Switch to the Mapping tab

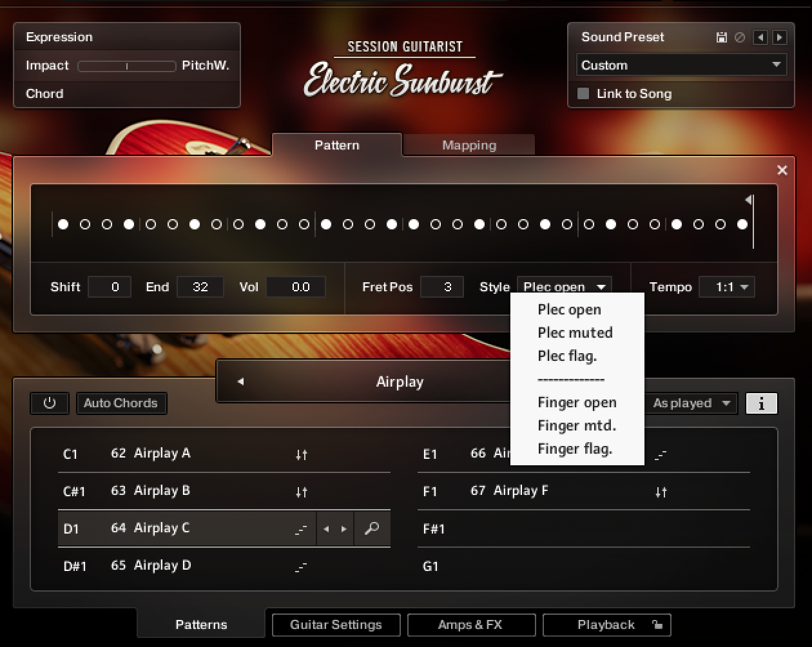(x=469, y=145)
